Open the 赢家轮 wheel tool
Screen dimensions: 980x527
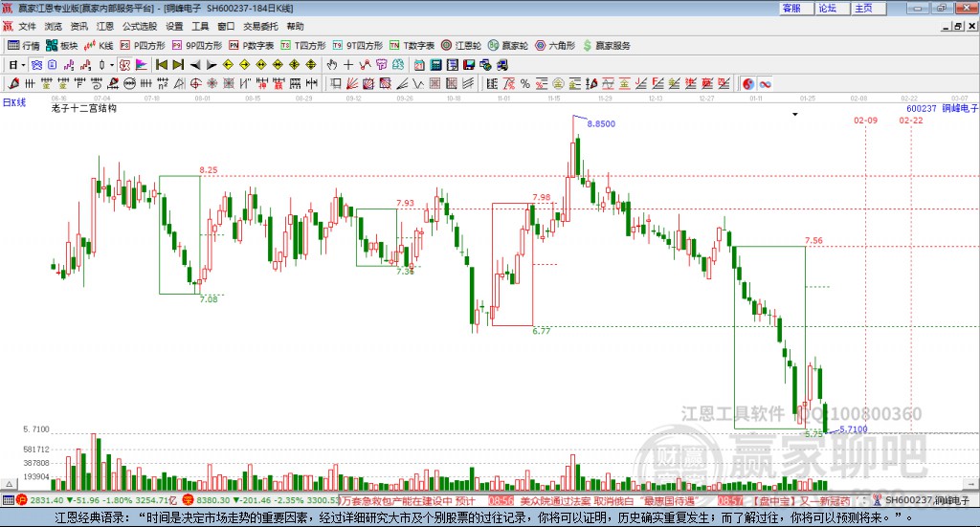point(508,46)
